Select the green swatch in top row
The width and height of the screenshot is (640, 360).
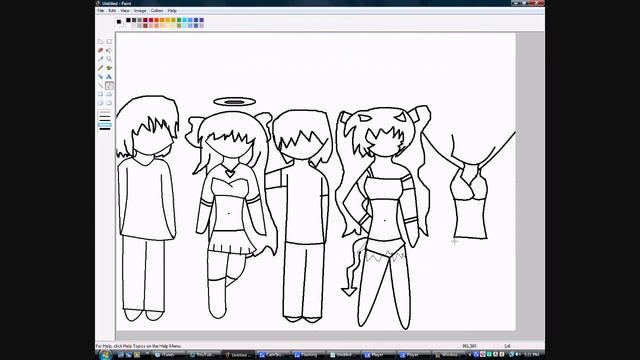pos(179,20)
